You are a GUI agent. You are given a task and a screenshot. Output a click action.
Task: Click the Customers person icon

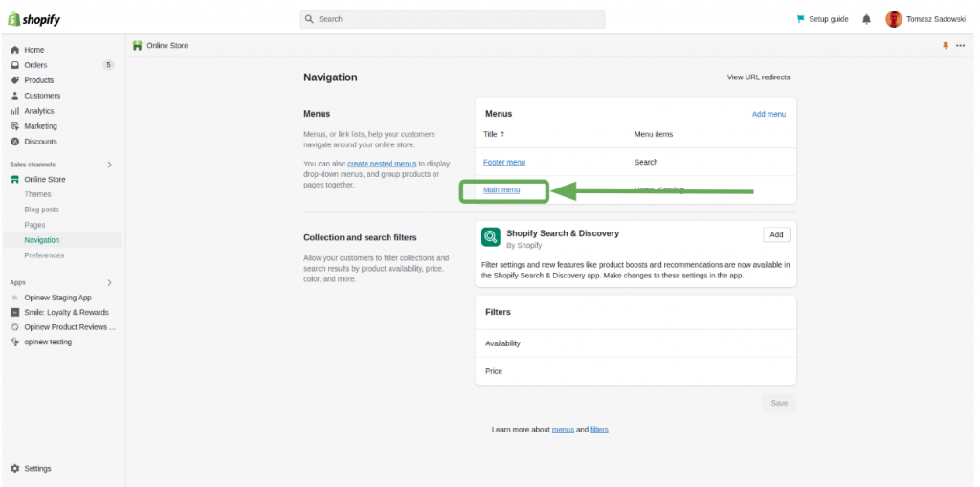[x=15, y=96]
